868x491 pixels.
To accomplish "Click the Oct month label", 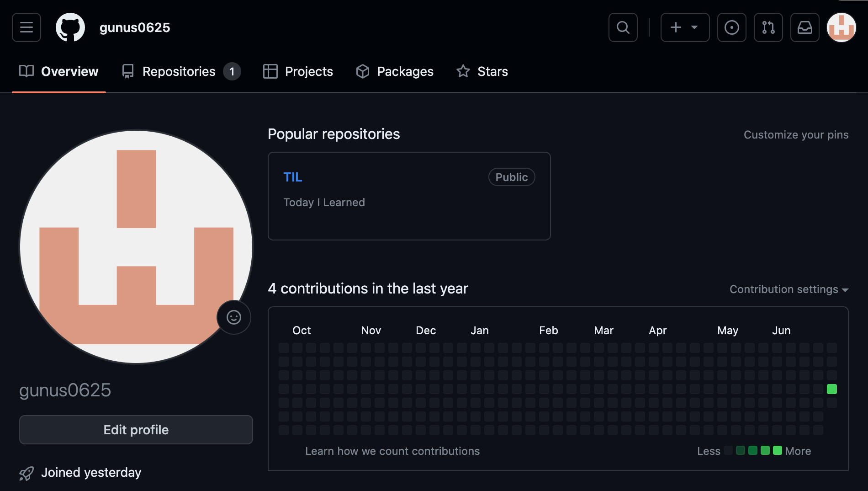I will coord(302,330).
